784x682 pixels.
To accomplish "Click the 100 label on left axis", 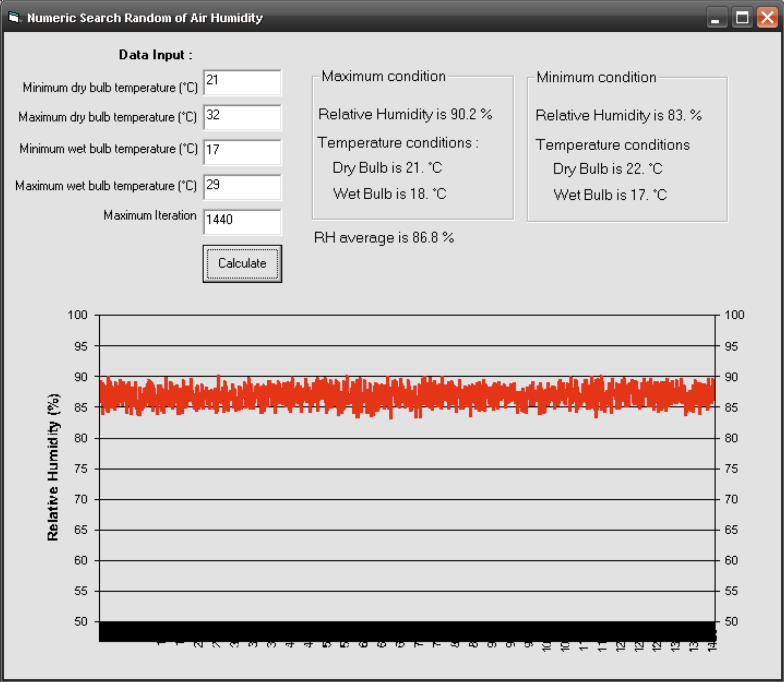I will click(78, 315).
